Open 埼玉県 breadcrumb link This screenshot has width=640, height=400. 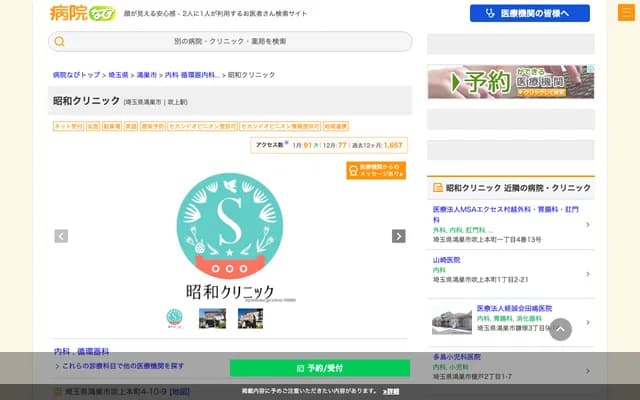[118, 75]
